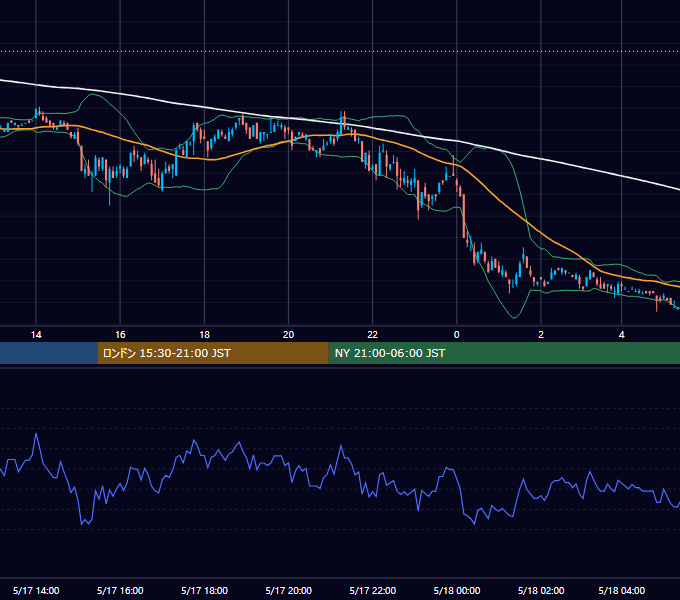
Task: Click the 14 hour label on price chart axis
Action: (x=36, y=335)
